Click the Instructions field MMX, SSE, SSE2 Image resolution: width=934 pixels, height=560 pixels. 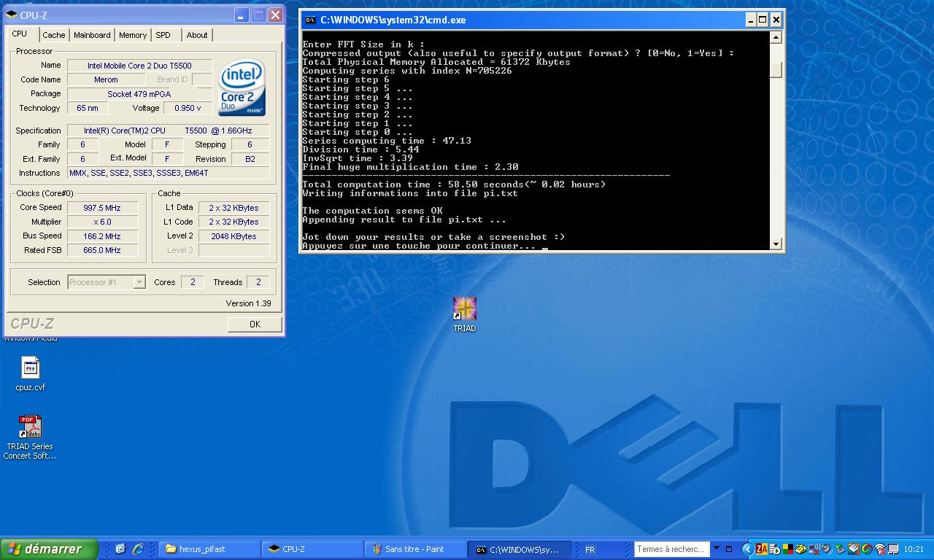168,173
